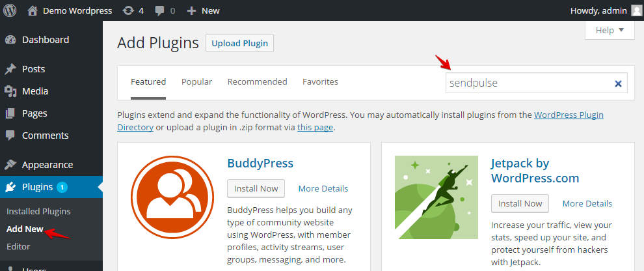Click the Upload Plugin button

click(x=239, y=44)
